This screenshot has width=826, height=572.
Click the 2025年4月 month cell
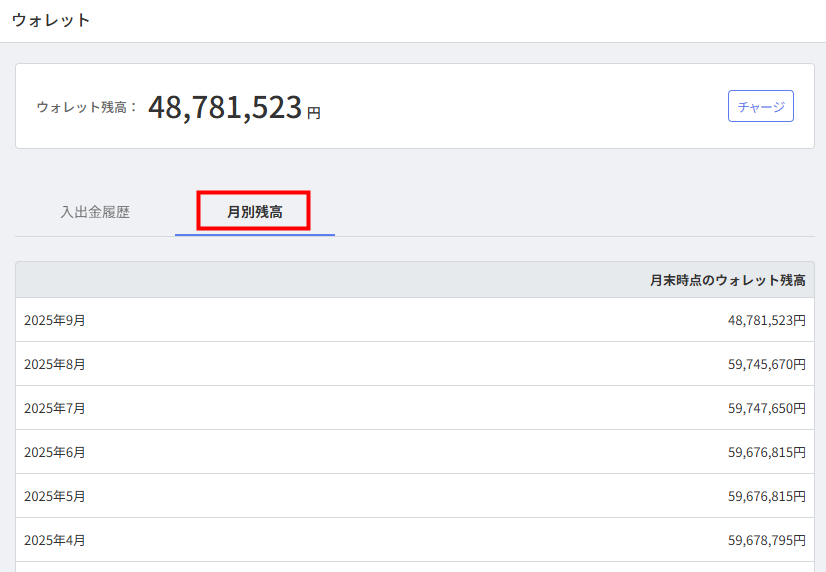click(x=55, y=540)
